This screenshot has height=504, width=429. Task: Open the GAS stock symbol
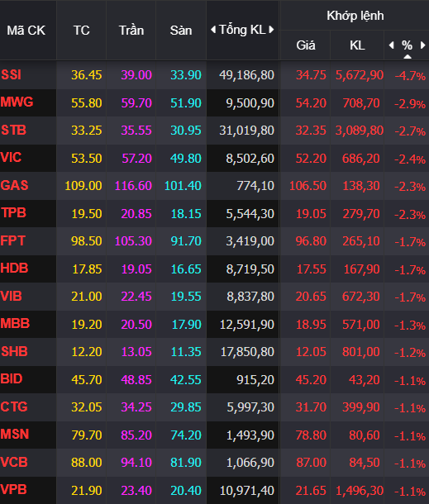(x=15, y=185)
